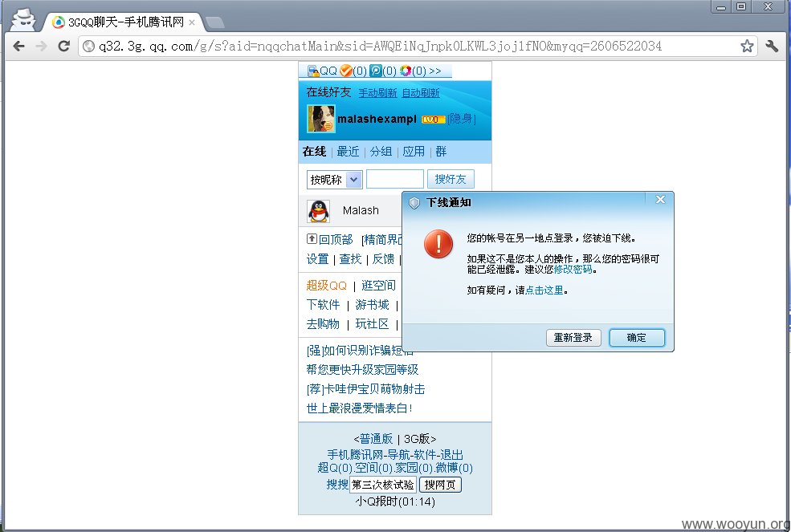Click the browser forward arrow
Image resolution: width=791 pixels, height=532 pixels.
42,47
